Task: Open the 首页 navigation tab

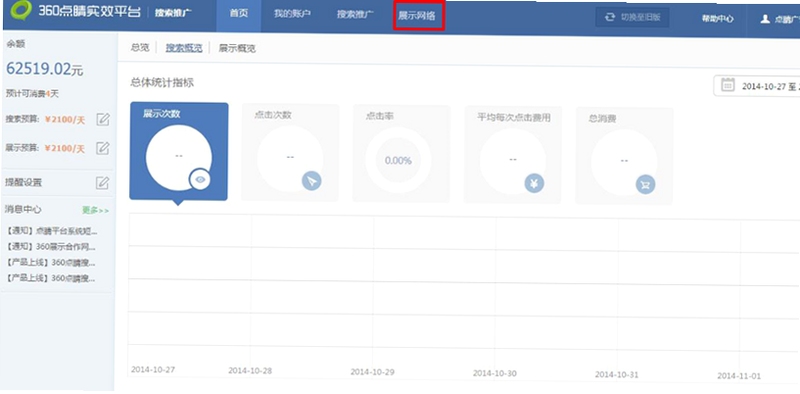Action: click(239, 15)
